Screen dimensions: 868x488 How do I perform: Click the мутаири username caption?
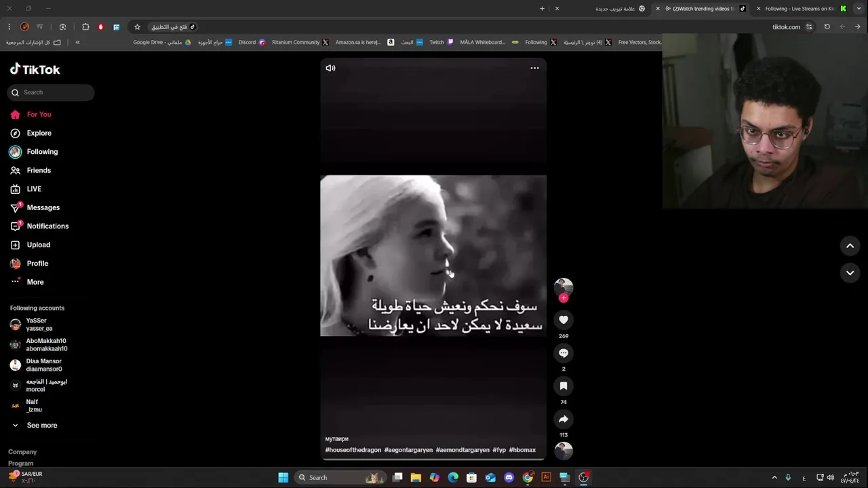[x=336, y=439]
